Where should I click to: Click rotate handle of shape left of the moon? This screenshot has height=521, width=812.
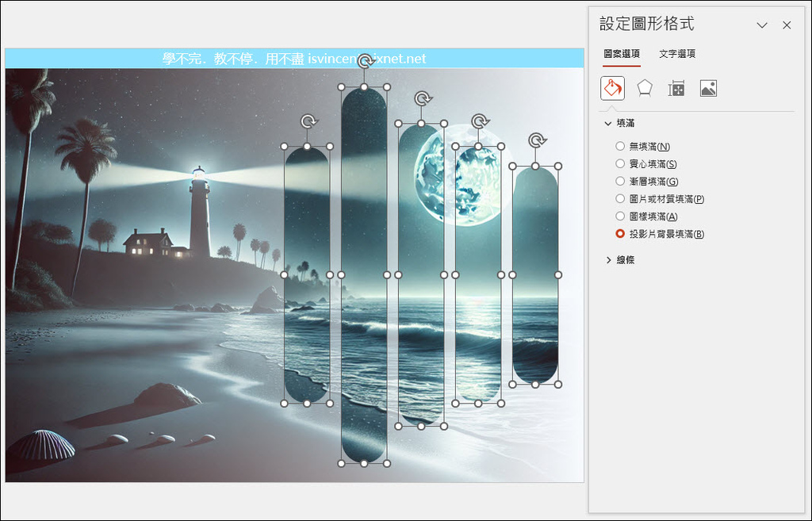tap(423, 98)
